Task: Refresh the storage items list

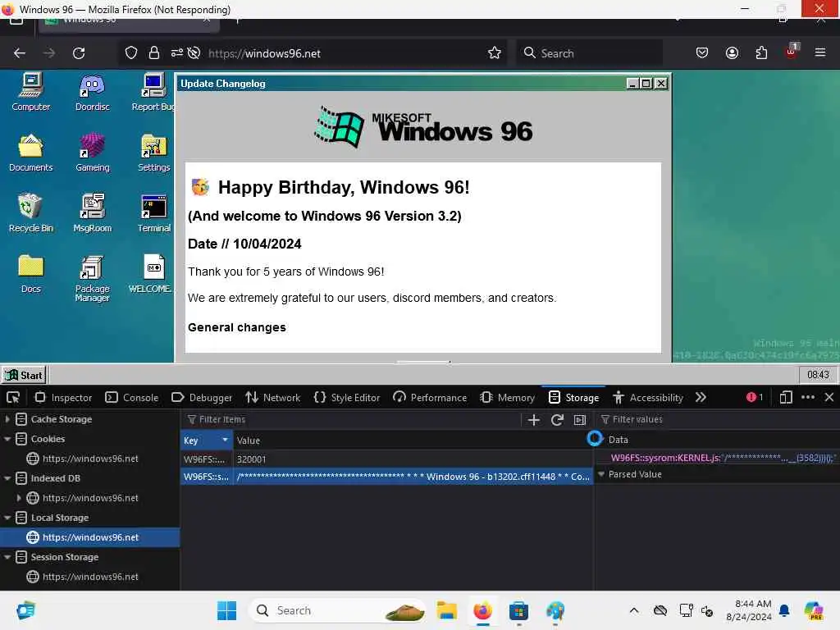Action: 557,420
